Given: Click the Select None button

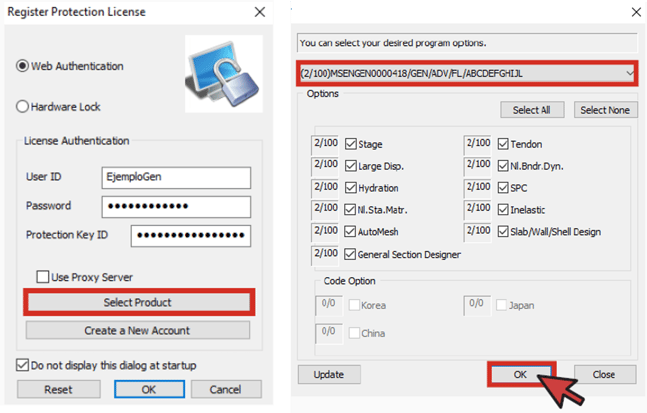Looking at the screenshot, I should point(605,110).
